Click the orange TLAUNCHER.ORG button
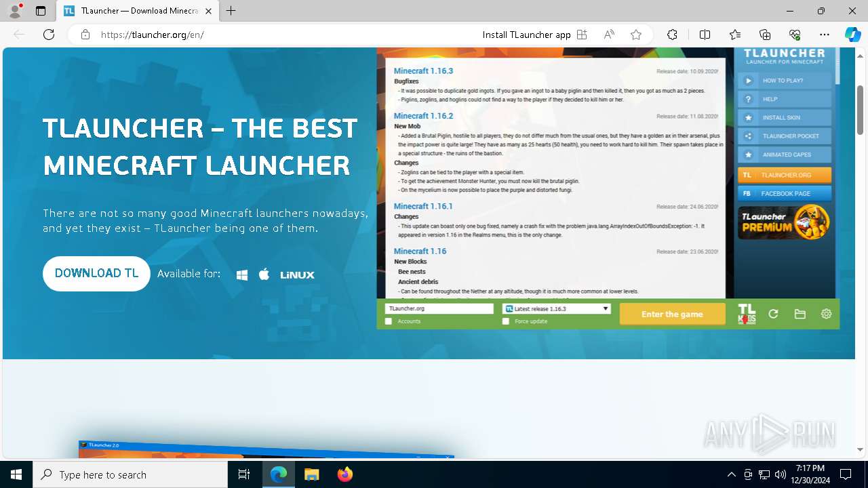868x488 pixels. point(785,175)
